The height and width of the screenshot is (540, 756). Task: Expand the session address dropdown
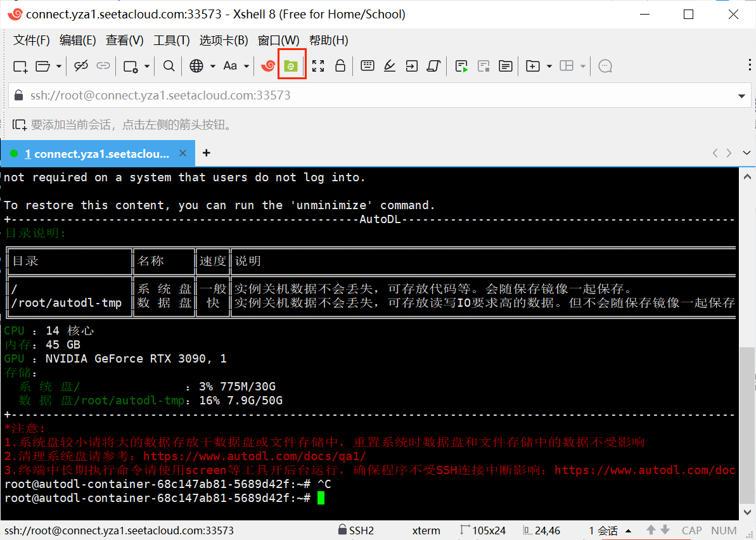click(741, 95)
